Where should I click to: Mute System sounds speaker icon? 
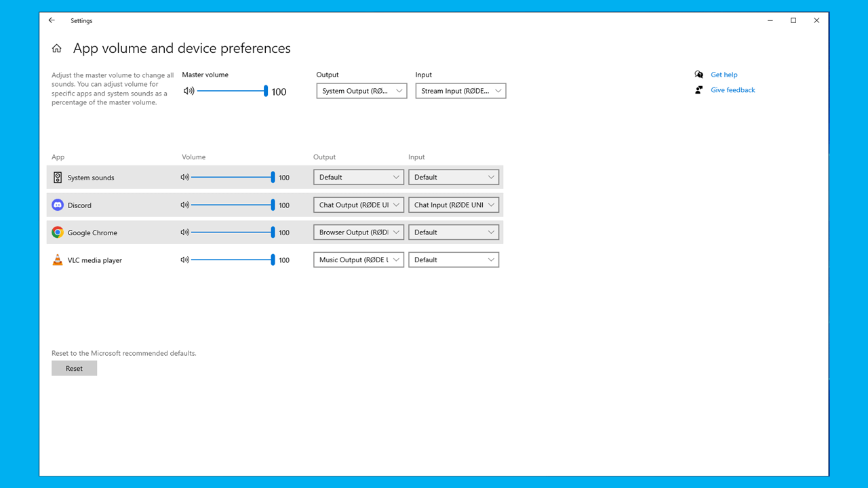tap(184, 178)
